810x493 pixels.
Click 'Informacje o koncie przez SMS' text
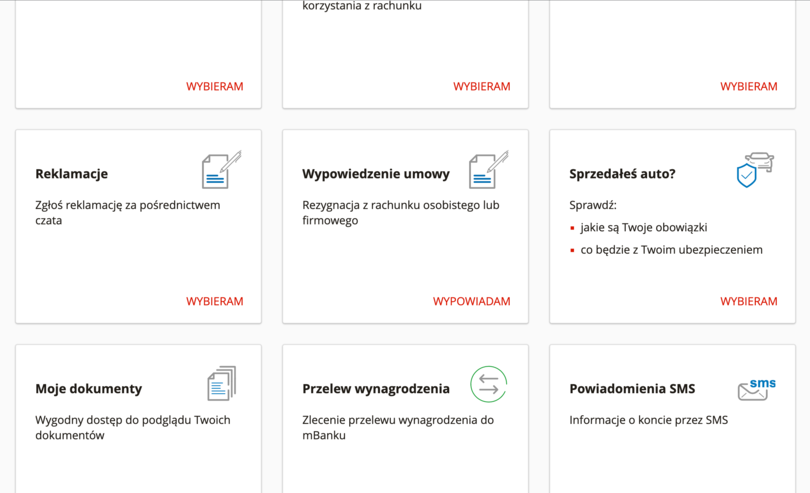648,420
